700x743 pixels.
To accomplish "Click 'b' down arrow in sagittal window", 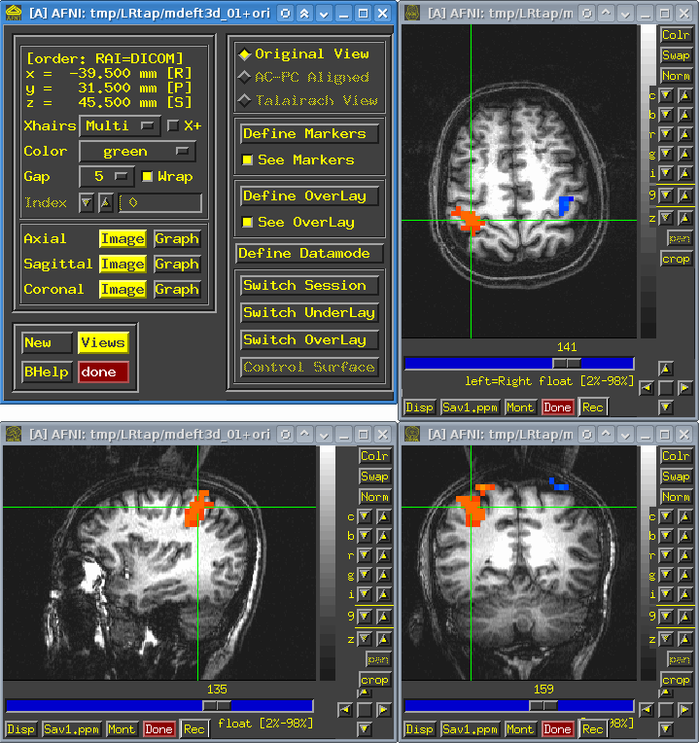I will coord(365,536).
